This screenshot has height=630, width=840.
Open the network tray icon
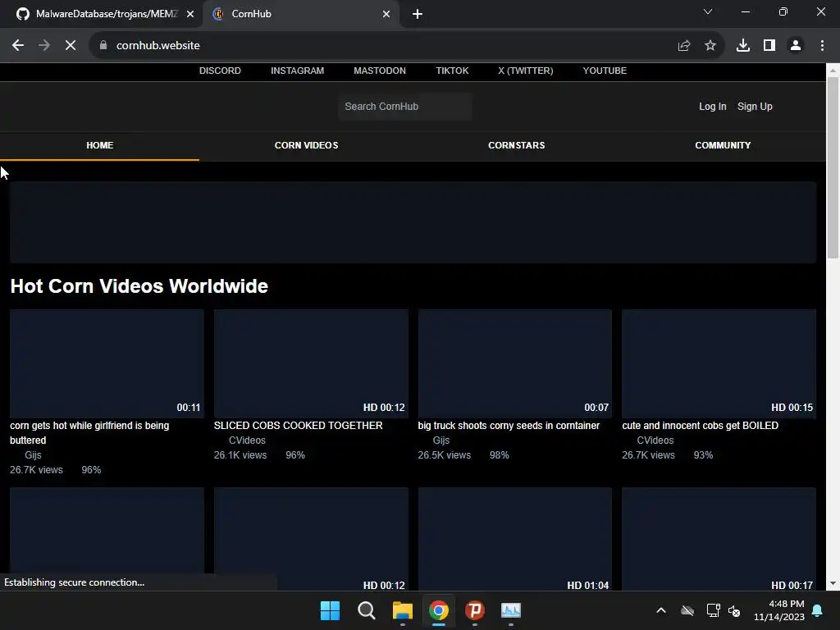pos(713,610)
